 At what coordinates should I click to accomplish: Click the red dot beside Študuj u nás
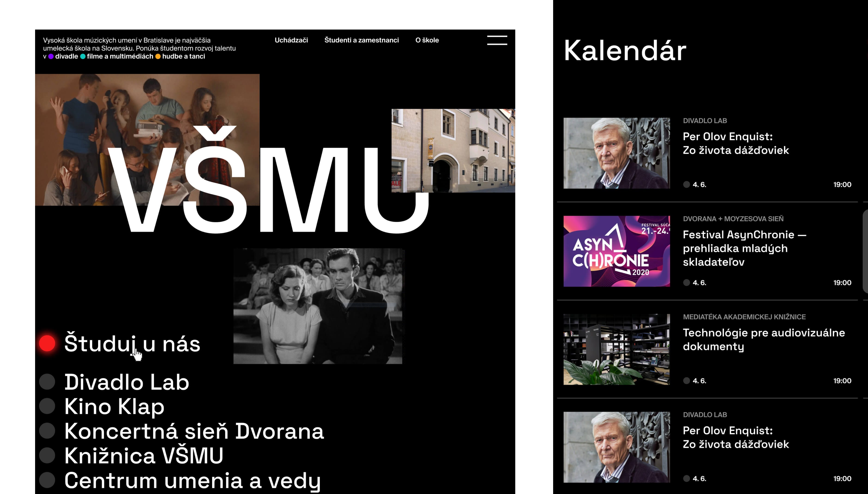coord(47,343)
